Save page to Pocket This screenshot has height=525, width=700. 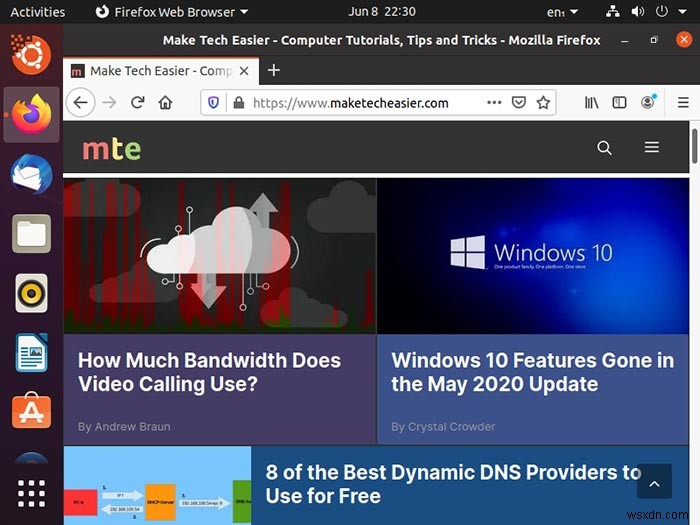click(518, 103)
